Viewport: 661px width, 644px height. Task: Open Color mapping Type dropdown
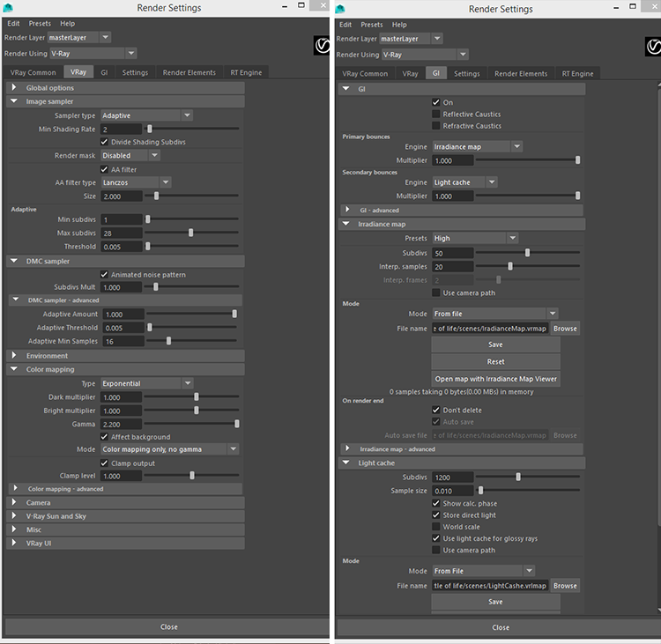tap(146, 383)
